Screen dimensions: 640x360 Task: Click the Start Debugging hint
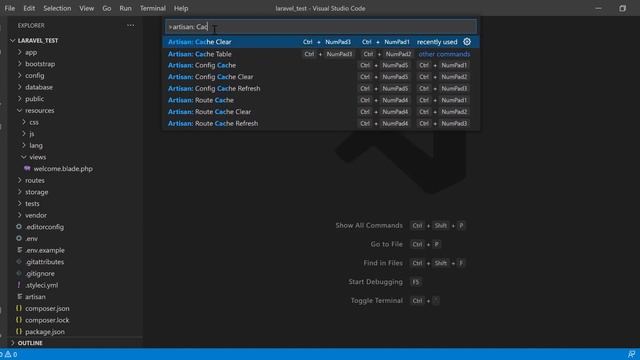click(376, 282)
